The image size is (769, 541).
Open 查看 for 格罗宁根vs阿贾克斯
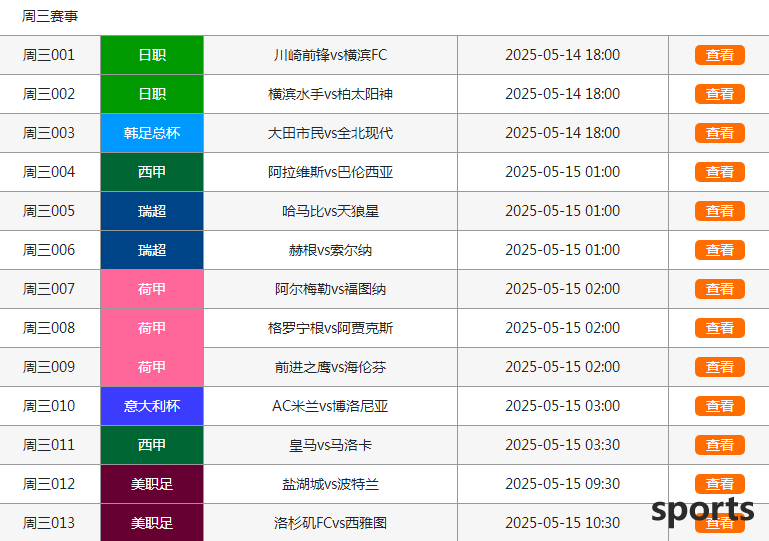click(x=719, y=328)
